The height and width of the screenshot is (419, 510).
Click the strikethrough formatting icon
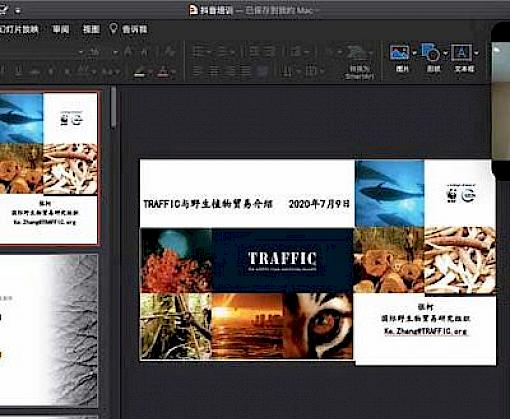coord(36,72)
